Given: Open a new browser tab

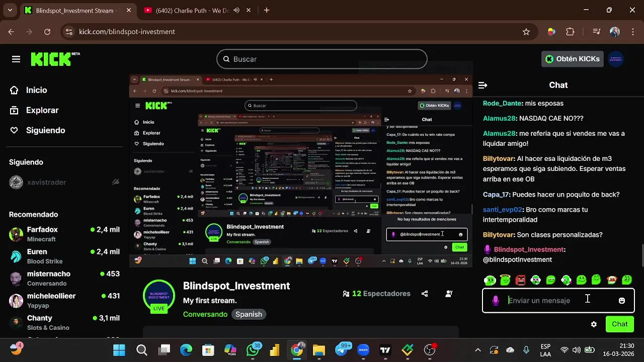Looking at the screenshot, I should [266, 10].
